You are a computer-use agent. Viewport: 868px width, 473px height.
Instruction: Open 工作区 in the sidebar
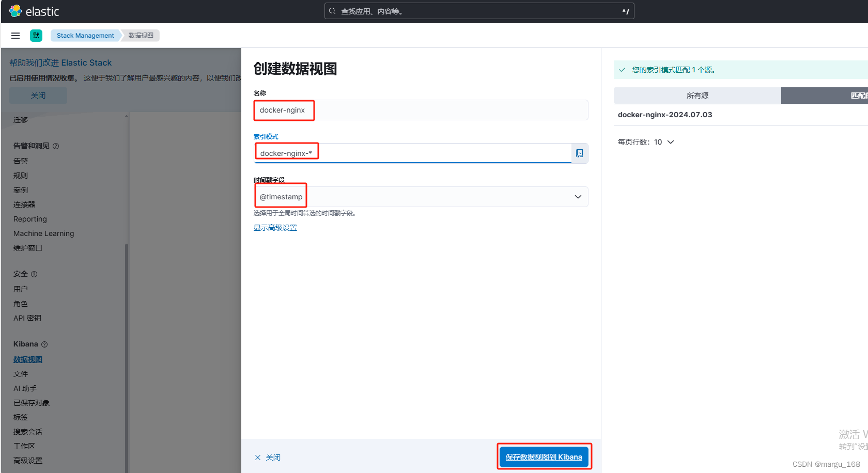coord(24,446)
